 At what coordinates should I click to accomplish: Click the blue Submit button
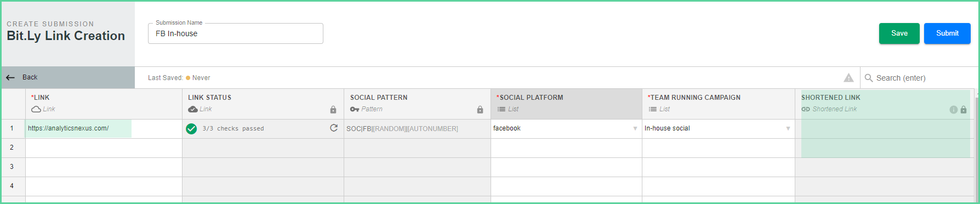point(947,33)
